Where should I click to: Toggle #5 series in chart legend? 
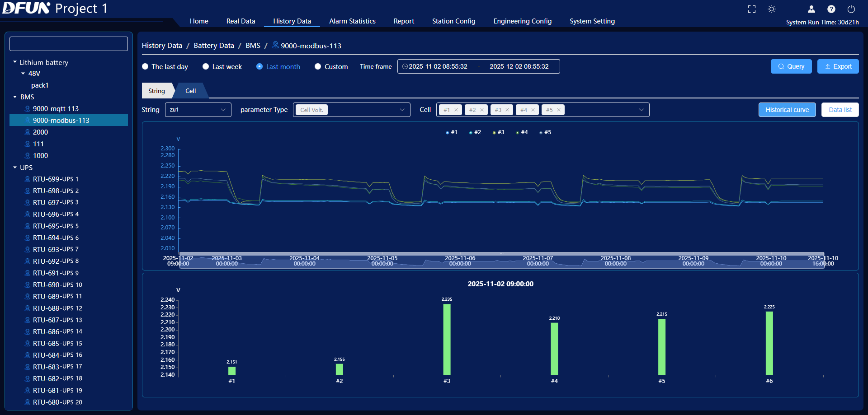[545, 132]
